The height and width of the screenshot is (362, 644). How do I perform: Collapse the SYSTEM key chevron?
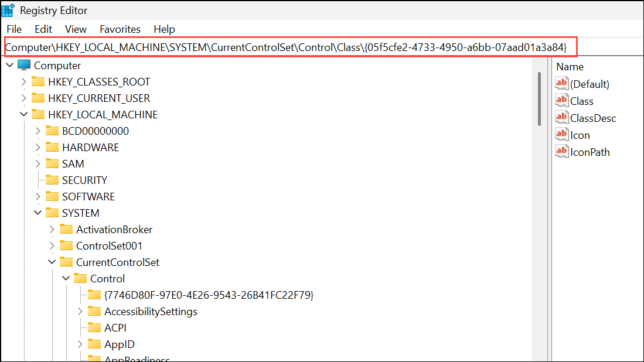(x=38, y=213)
